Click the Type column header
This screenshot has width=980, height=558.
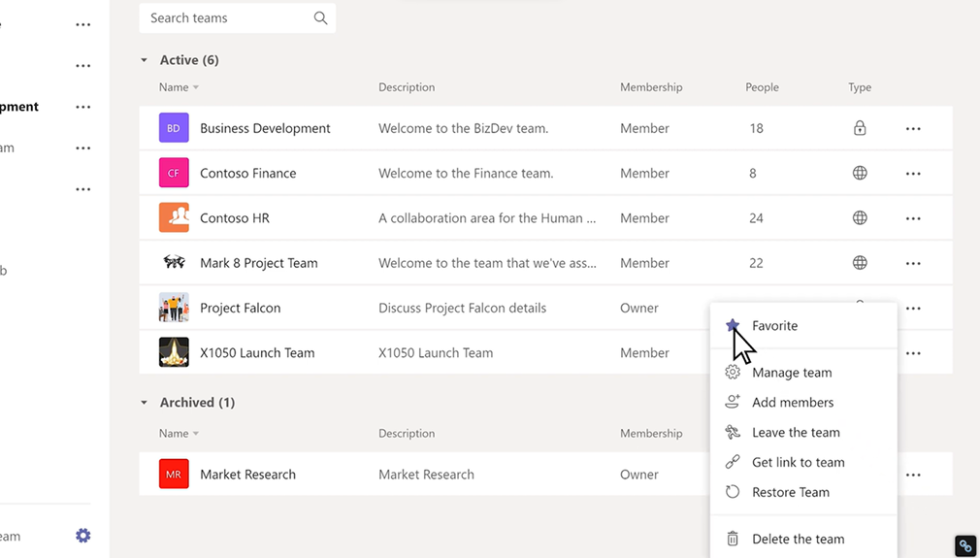coord(860,87)
